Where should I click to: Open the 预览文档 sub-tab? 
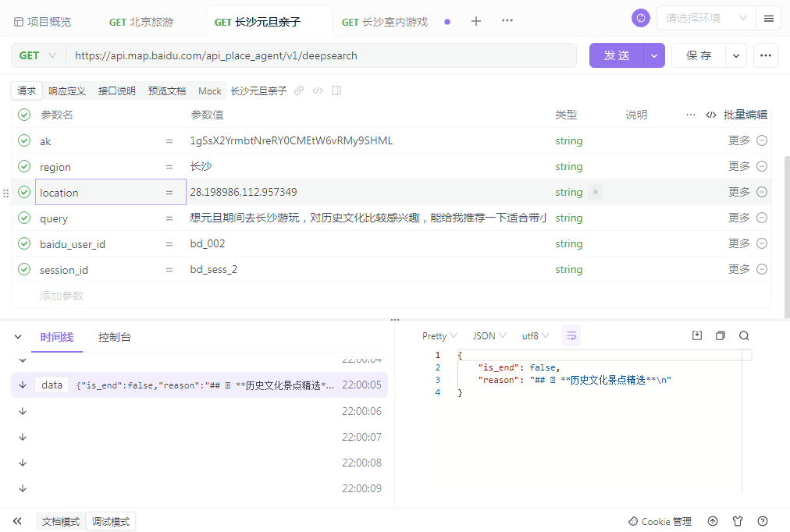[167, 91]
